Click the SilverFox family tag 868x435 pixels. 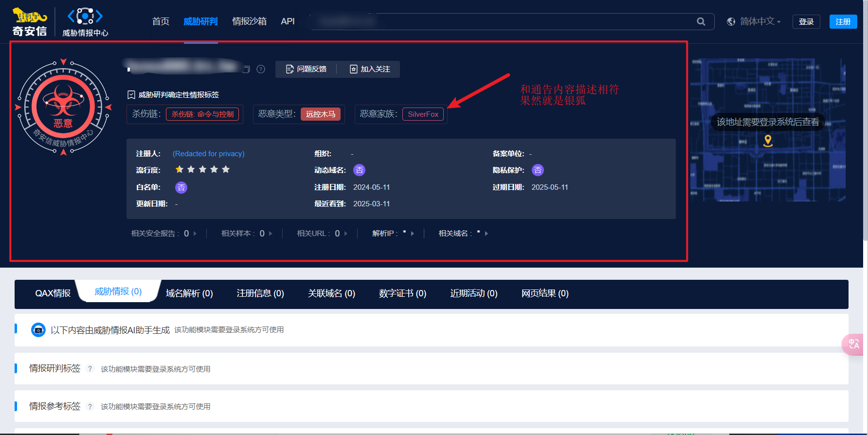(423, 114)
